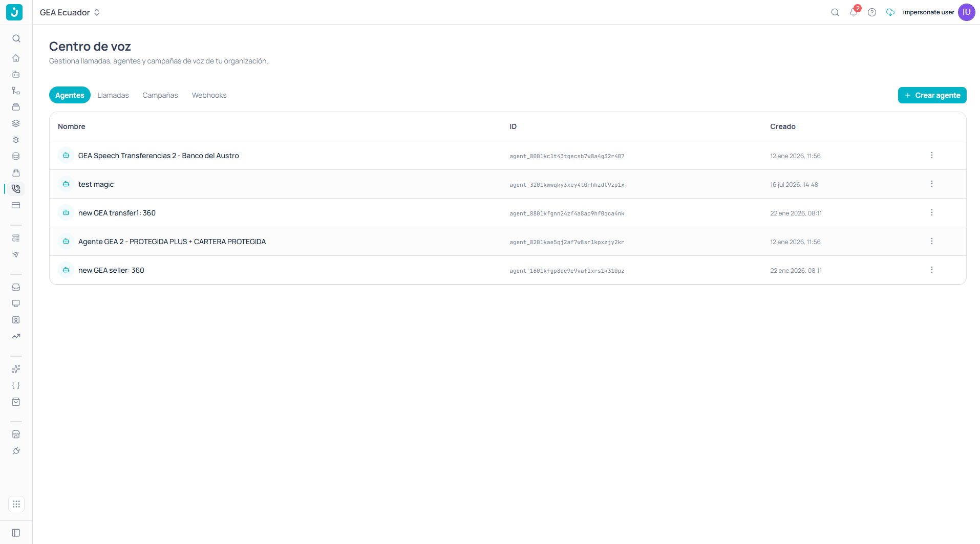Switch to the Llamadas tab
Screen dimensions: 980x544
(113, 95)
